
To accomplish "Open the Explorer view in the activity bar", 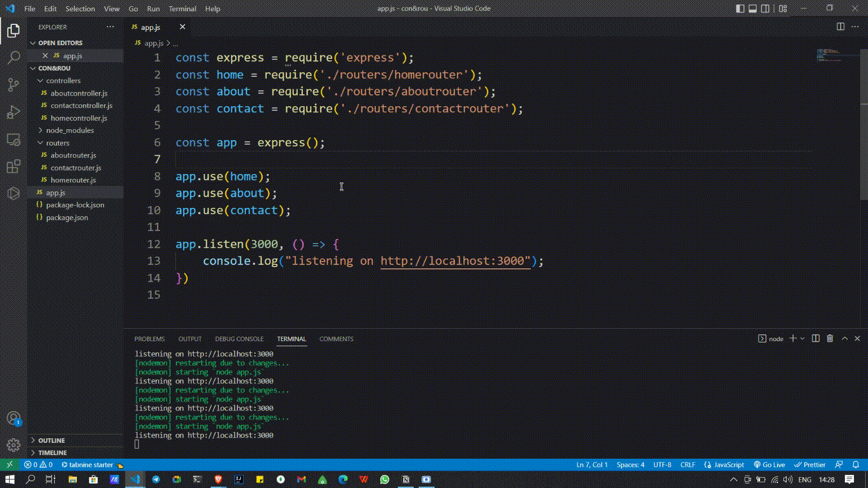I will tap(14, 30).
